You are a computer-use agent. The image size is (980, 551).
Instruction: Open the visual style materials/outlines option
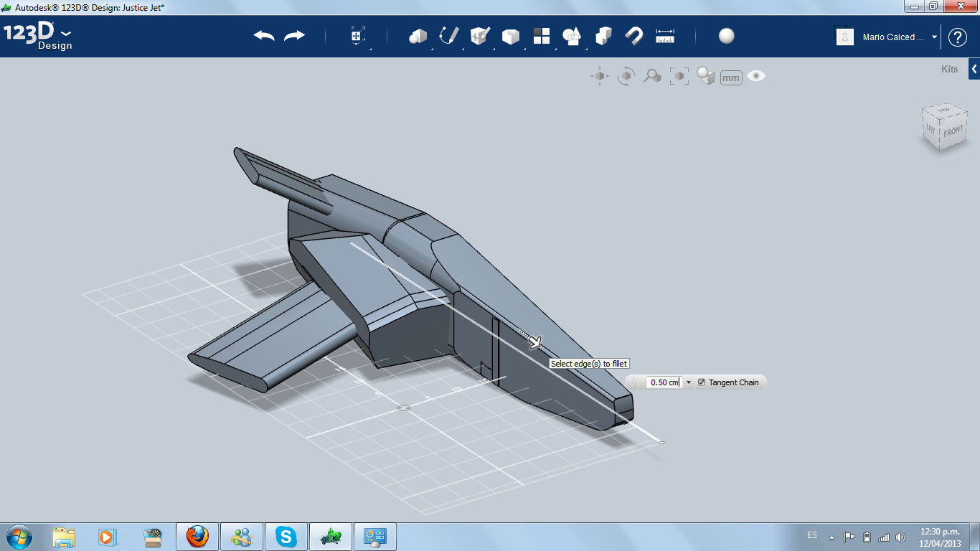click(706, 76)
